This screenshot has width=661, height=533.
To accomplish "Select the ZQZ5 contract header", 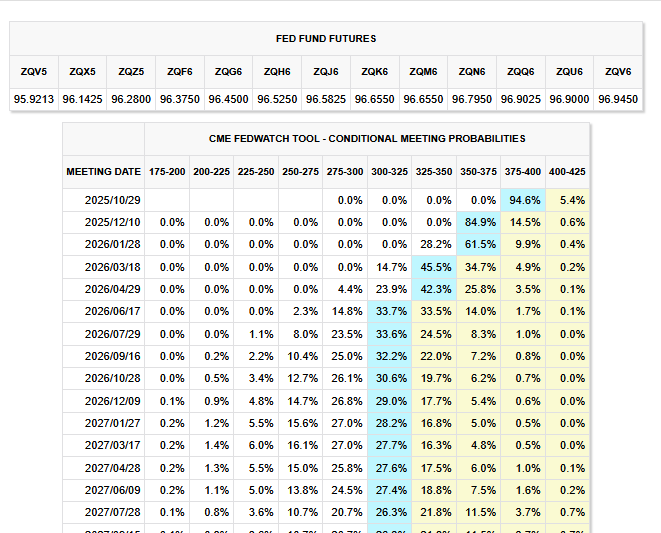I will pos(132,72).
